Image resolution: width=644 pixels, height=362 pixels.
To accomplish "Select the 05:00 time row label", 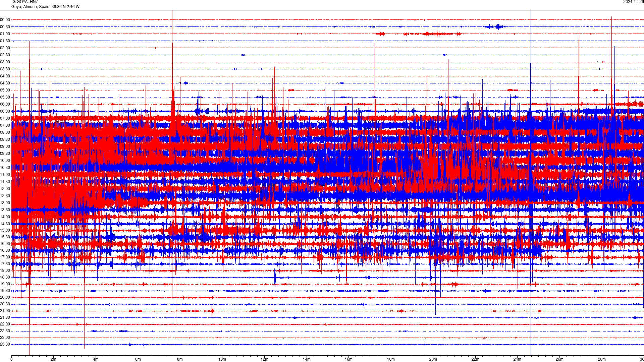I will click(5, 90).
